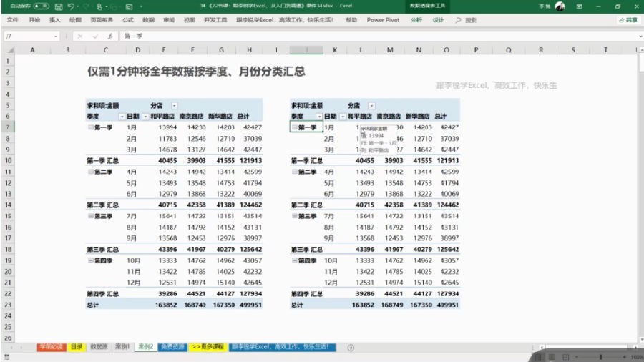This screenshot has width=644, height=362.
Task: Open the Name Box dropdown arrow
Action: [55, 36]
